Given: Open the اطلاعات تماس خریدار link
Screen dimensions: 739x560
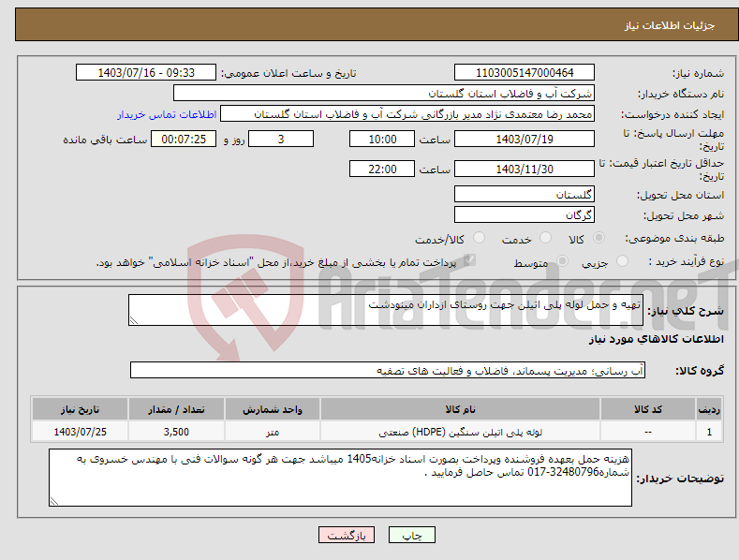Looking at the screenshot, I should (x=167, y=114).
